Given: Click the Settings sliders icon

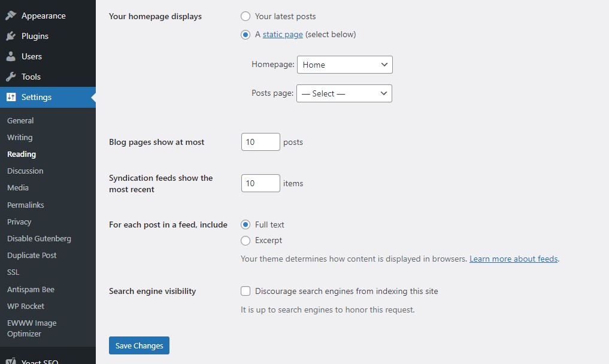Looking at the screenshot, I should [x=11, y=97].
